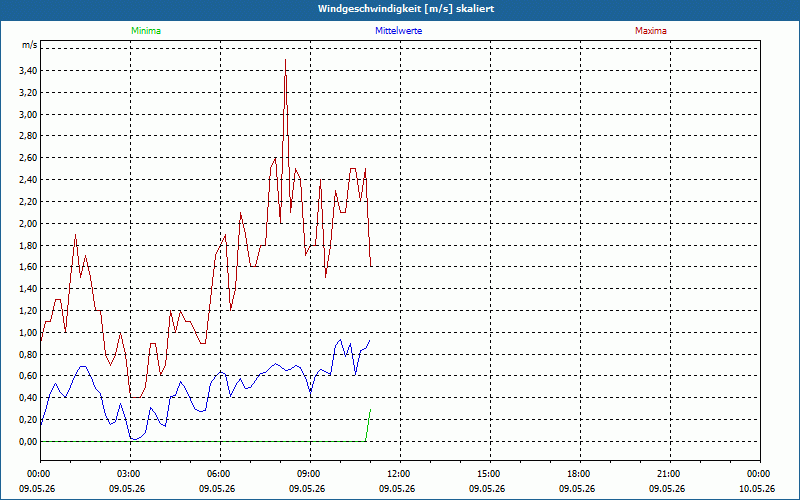The width and height of the screenshot is (800, 500).
Task: Click the 'm/s' unit label on the y-axis
Action: point(29,45)
